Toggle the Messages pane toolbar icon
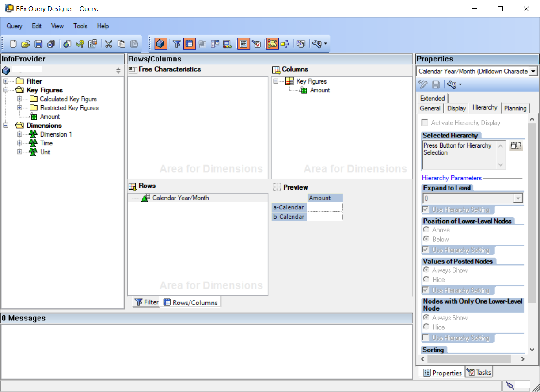 click(x=272, y=44)
